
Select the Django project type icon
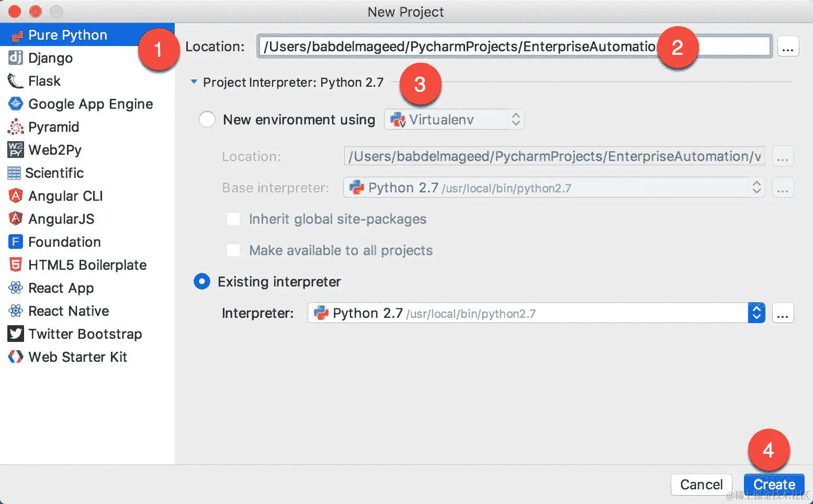16,58
